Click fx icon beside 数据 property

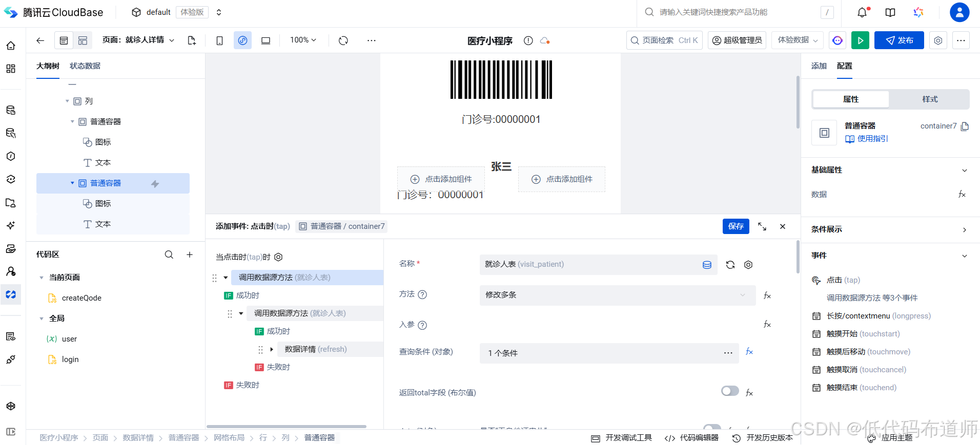pyautogui.click(x=962, y=194)
